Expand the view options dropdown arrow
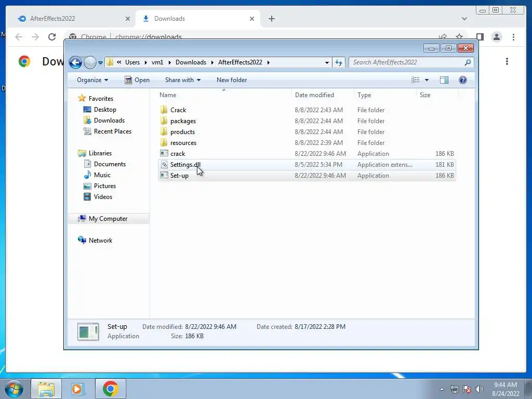The width and height of the screenshot is (532, 399). coord(427,80)
